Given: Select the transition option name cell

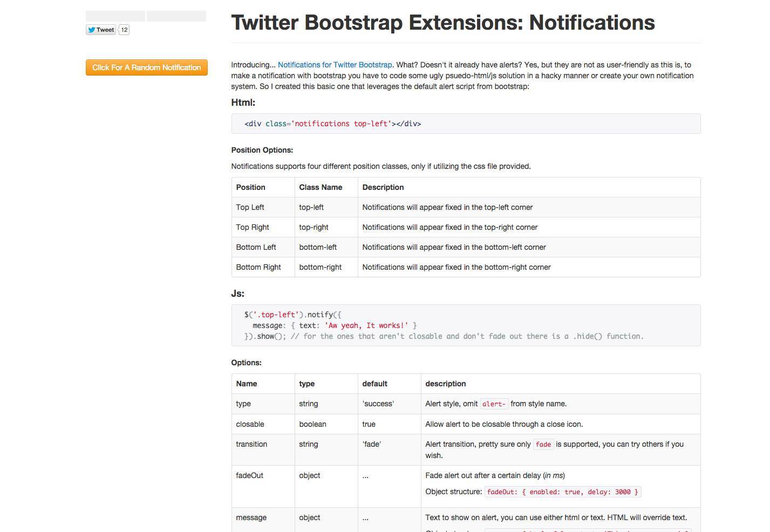Looking at the screenshot, I should pyautogui.click(x=263, y=449).
